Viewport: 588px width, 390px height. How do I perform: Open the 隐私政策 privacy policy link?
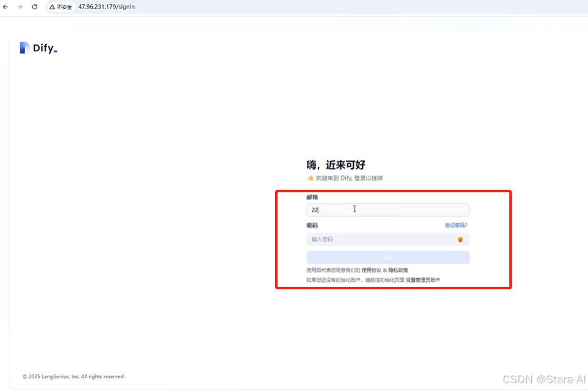click(x=398, y=270)
